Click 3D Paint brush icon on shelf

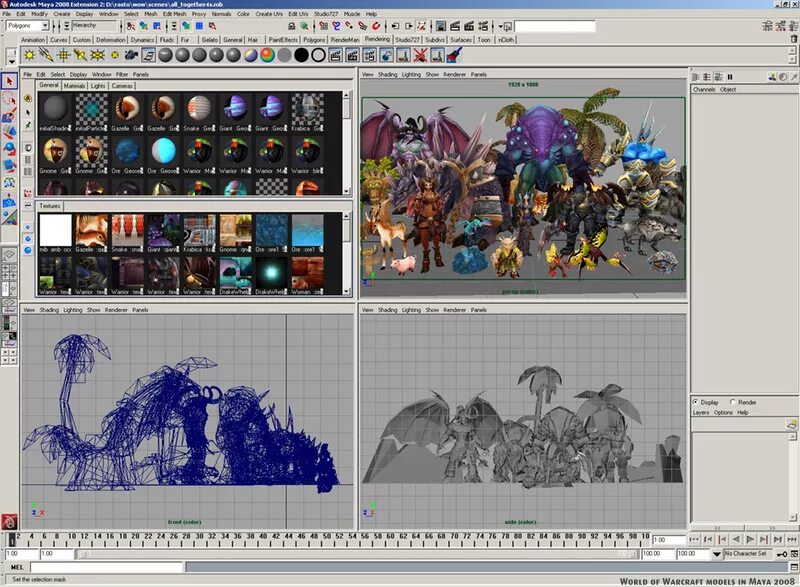[x=454, y=55]
